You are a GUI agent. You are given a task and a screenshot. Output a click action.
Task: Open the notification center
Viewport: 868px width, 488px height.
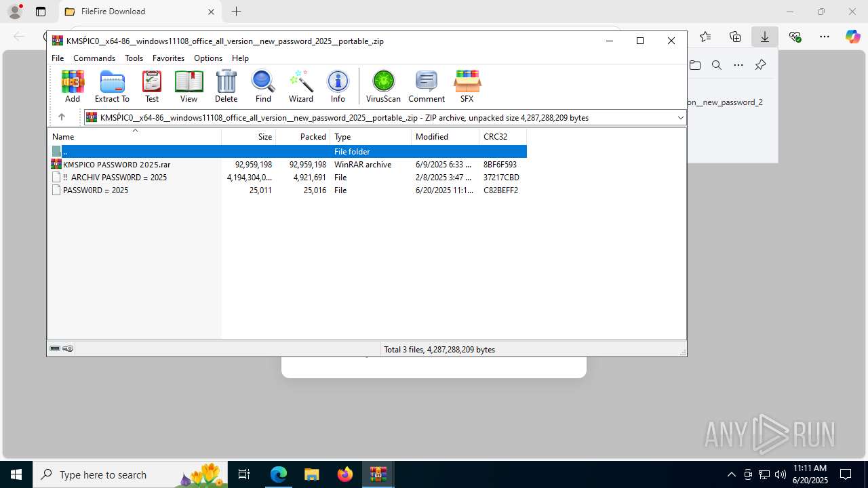(x=846, y=474)
